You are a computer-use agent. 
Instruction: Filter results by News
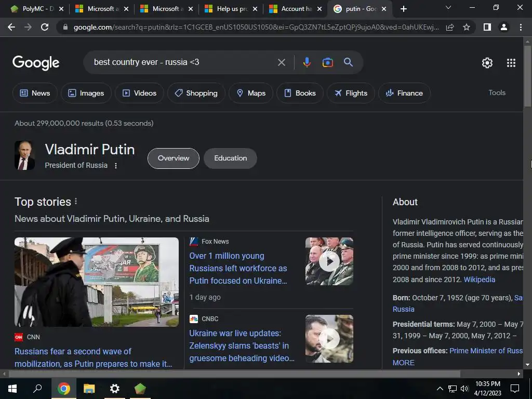pyautogui.click(x=35, y=93)
